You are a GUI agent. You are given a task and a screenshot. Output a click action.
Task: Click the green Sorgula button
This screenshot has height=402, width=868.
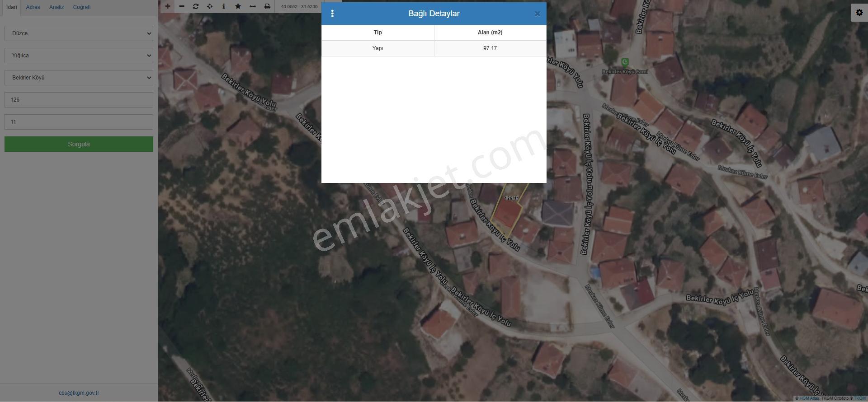[79, 144]
